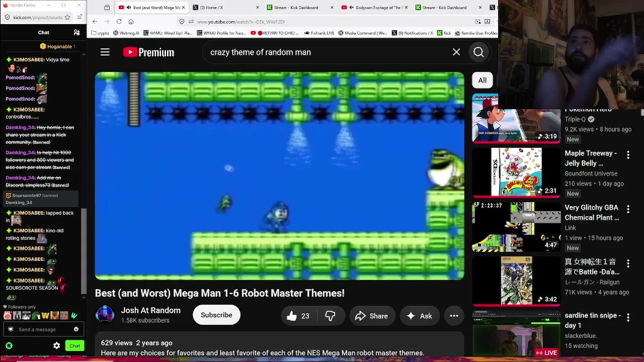Screen dimensions: 644x362
Task: Open Firefox view button left of tabs
Action: pyautogui.click(x=107, y=8)
